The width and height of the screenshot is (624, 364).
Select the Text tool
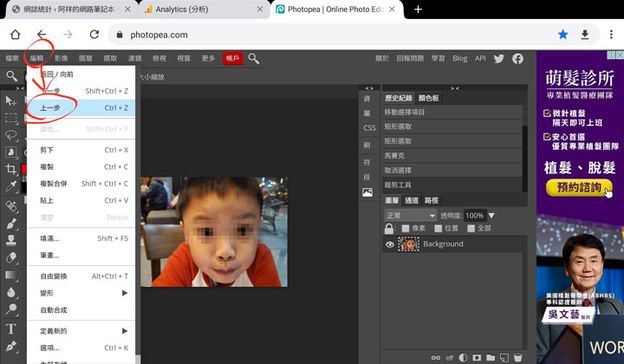[x=11, y=328]
